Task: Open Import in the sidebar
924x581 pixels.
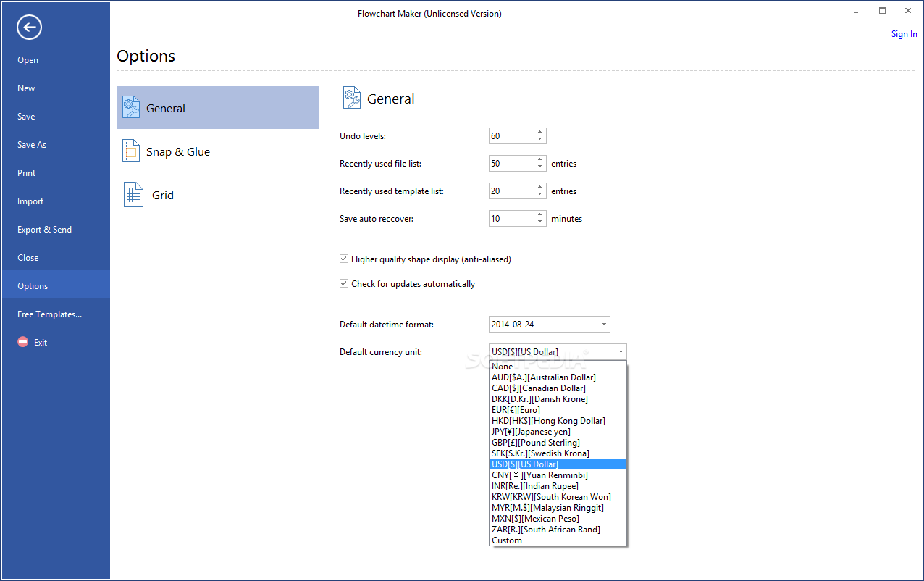Action: point(56,201)
